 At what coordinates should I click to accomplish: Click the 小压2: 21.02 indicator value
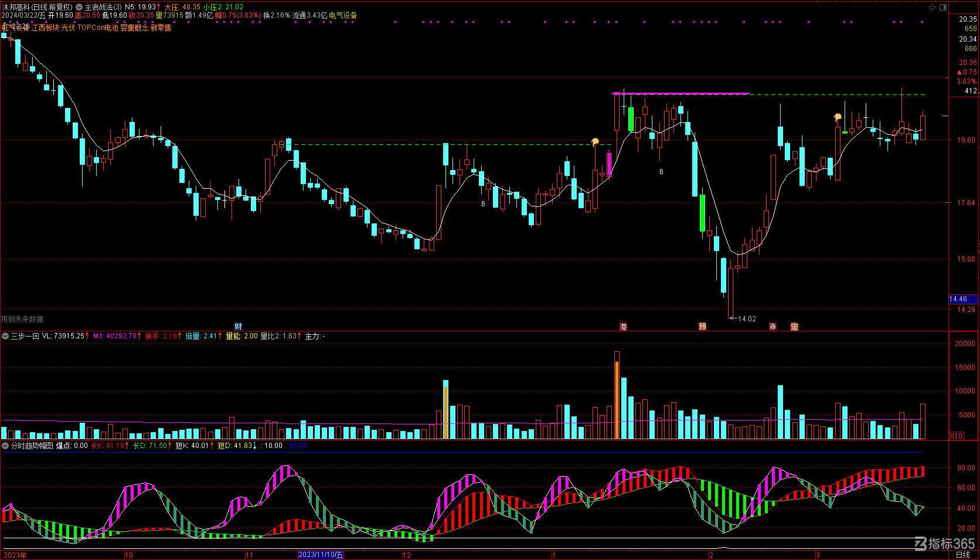point(223,7)
